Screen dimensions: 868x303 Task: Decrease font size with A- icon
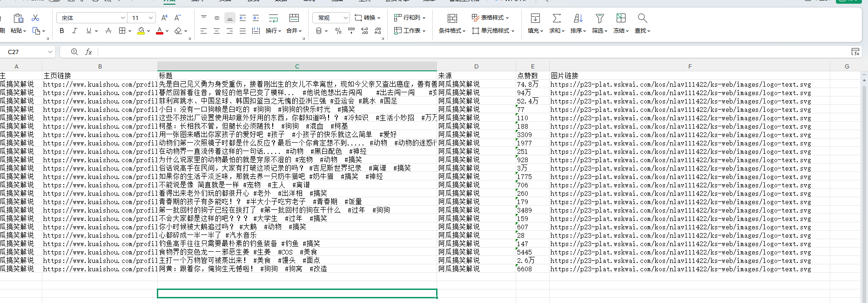coord(177,18)
